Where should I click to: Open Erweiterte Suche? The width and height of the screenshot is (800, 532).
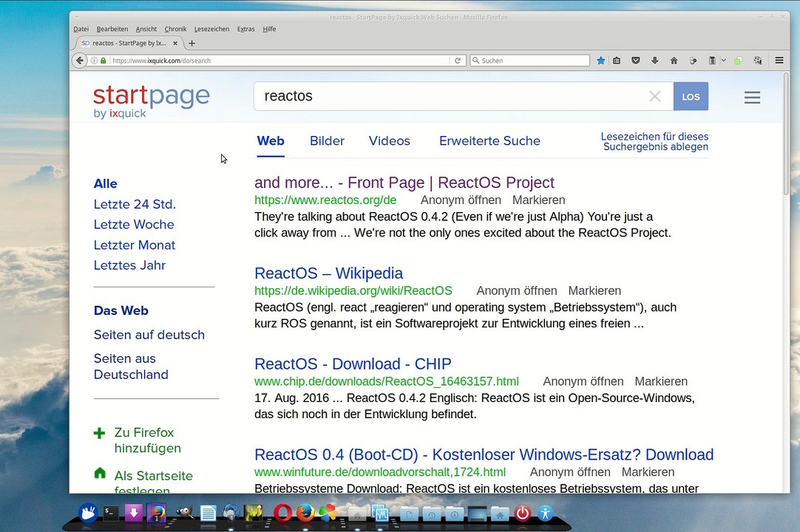click(x=489, y=141)
